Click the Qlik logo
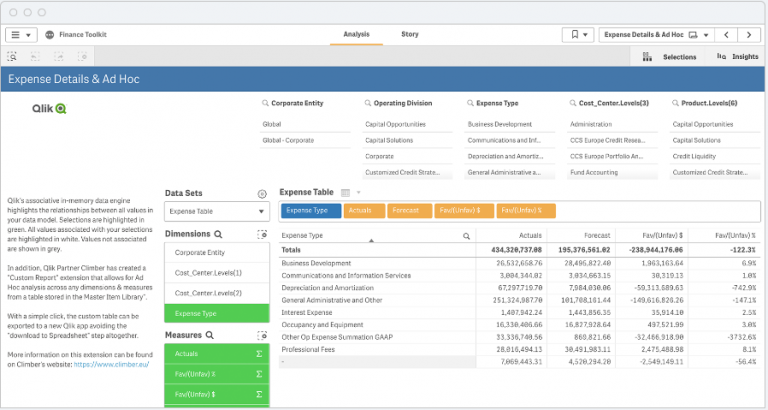The image size is (768, 410). tap(49, 109)
